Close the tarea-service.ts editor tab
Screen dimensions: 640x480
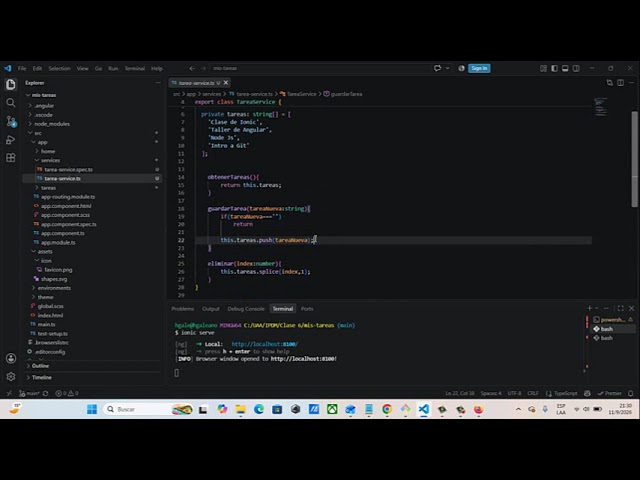[x=226, y=83]
